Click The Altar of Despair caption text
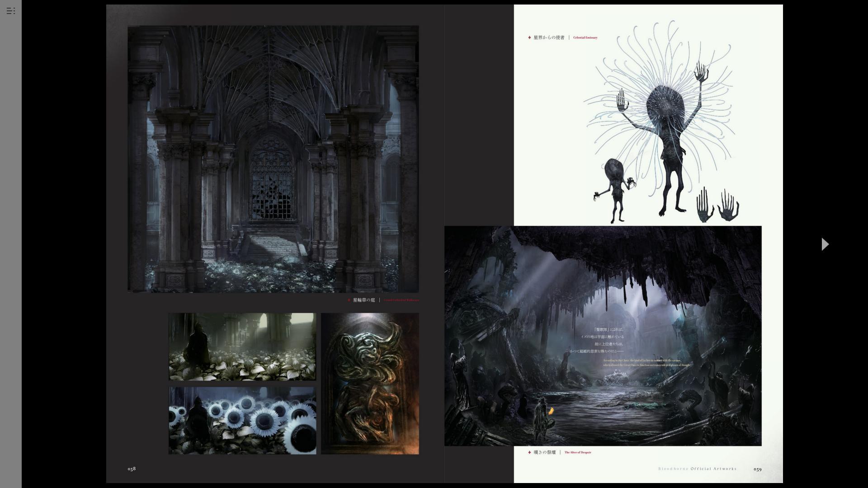The width and height of the screenshot is (868, 488). pos(577,452)
